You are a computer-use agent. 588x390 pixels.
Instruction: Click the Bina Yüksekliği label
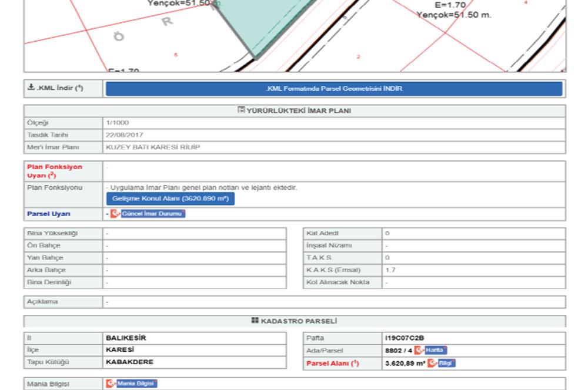click(52, 233)
